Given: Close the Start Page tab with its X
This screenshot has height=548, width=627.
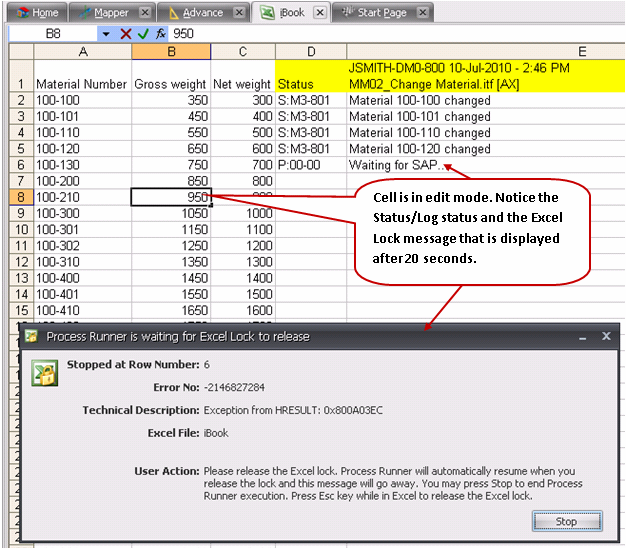Looking at the screenshot, I should coord(421,13).
